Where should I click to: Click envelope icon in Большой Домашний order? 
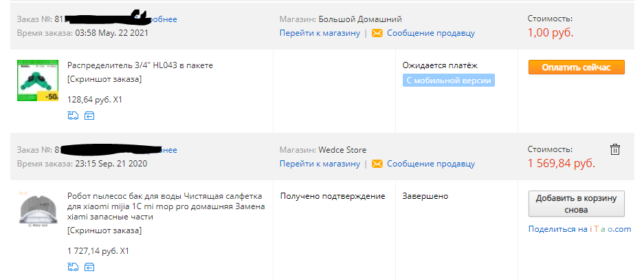(x=377, y=33)
